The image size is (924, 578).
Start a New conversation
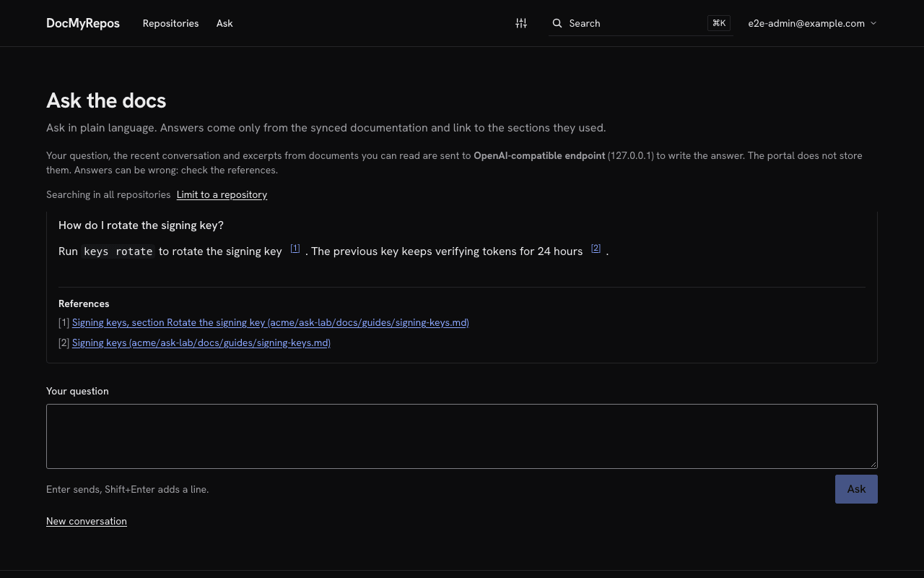87,521
